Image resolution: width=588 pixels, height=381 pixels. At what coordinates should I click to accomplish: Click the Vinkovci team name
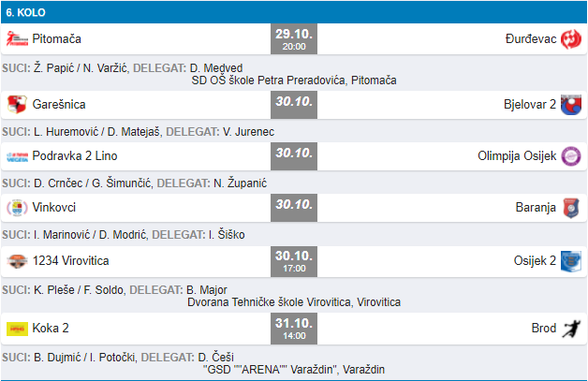pyautogui.click(x=56, y=208)
